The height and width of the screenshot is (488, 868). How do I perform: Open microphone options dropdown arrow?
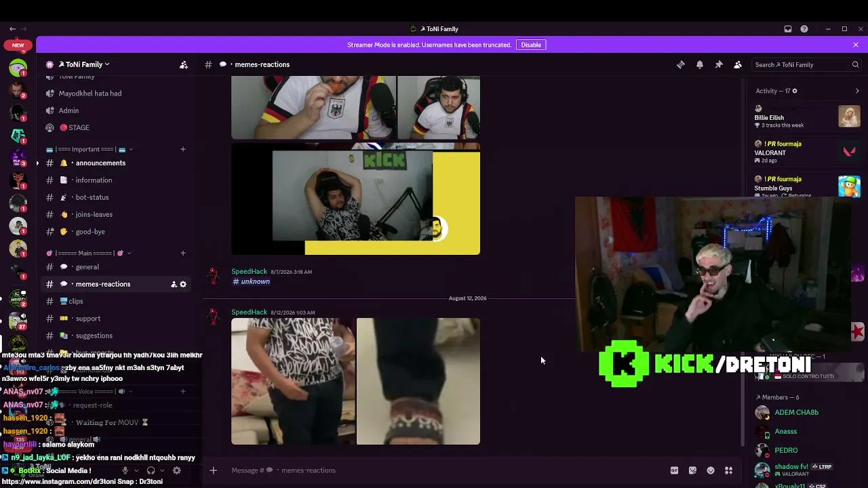pos(136,470)
